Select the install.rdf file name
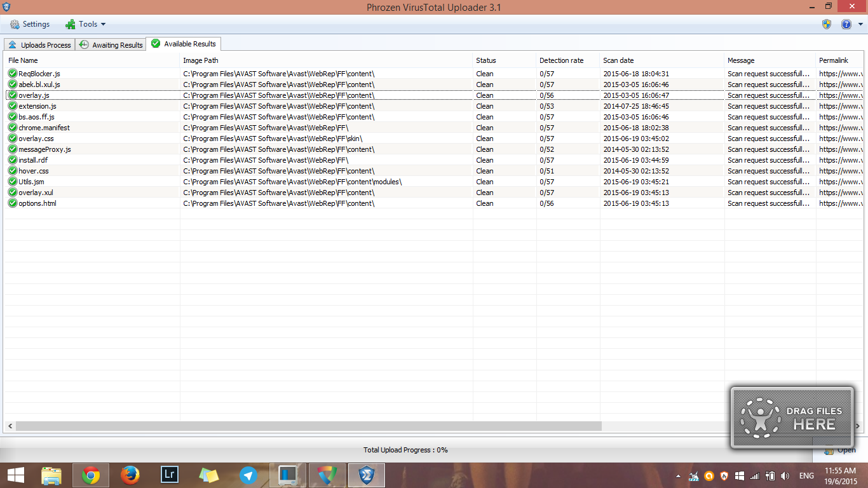This screenshot has height=488, width=868. pyautogui.click(x=33, y=160)
